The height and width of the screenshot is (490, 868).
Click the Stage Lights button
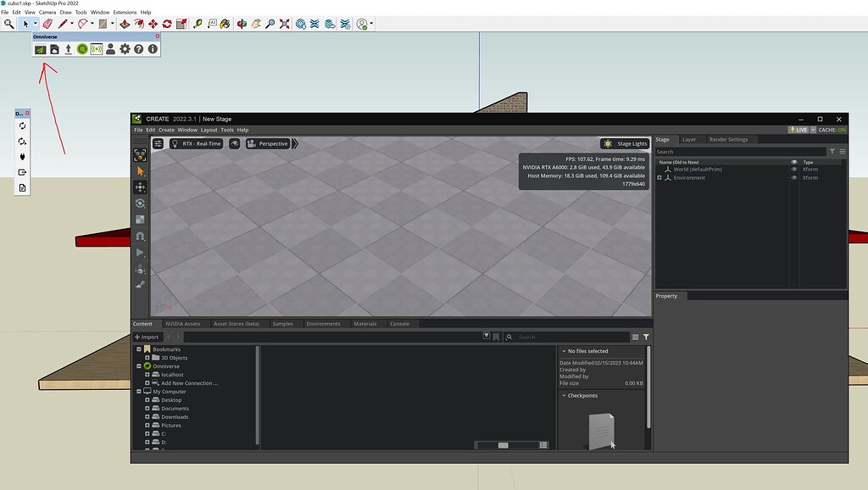624,143
